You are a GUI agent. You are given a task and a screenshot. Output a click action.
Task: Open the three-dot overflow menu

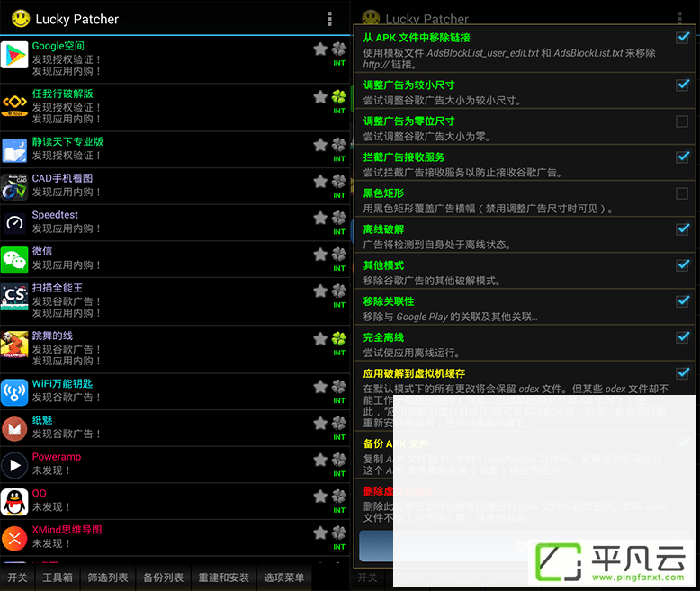tap(329, 19)
